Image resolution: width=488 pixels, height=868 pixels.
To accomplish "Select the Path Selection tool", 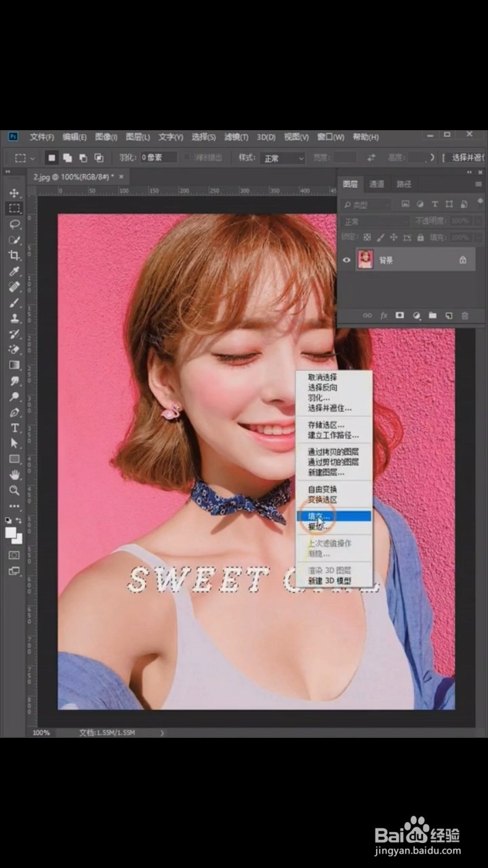I will pos(14,443).
